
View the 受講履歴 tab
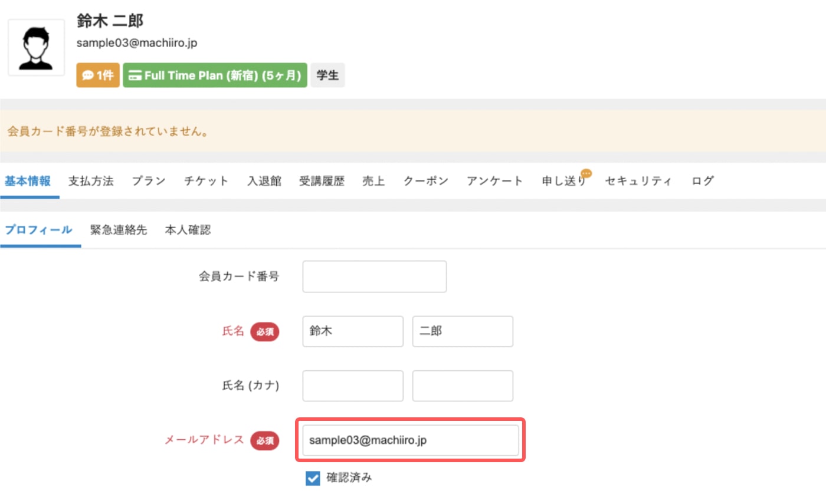(322, 181)
